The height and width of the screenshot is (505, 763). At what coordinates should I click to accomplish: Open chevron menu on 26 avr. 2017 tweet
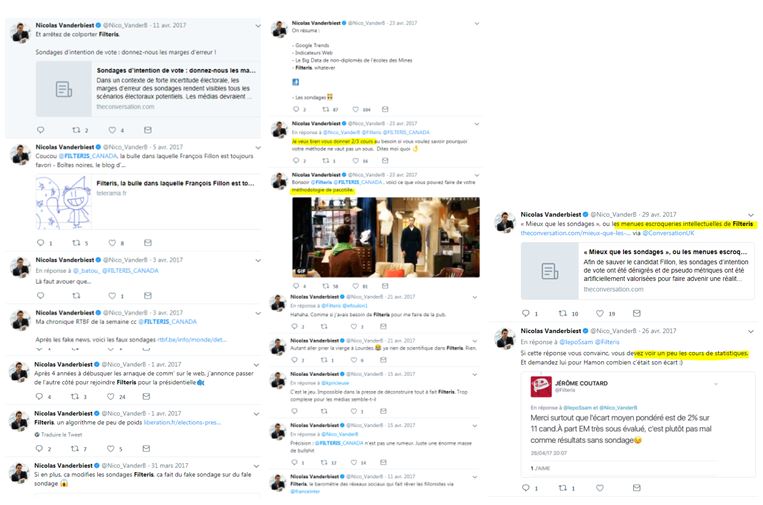point(751,331)
